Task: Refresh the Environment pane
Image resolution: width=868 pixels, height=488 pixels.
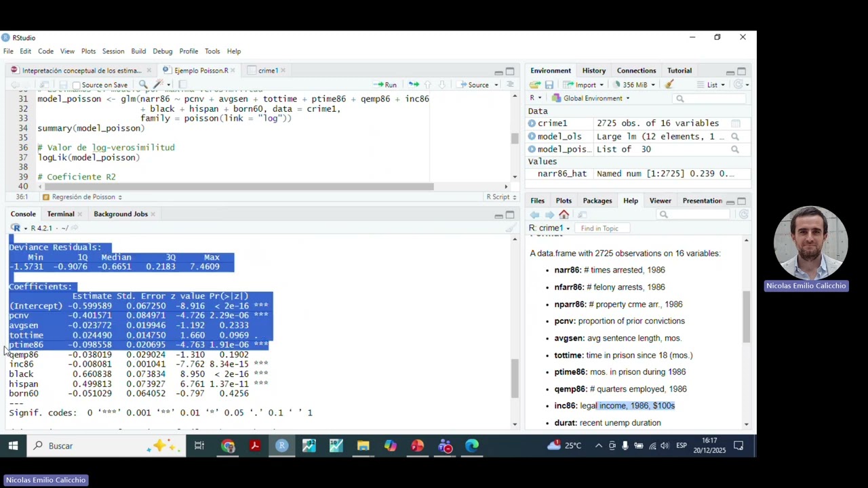Action: [738, 85]
